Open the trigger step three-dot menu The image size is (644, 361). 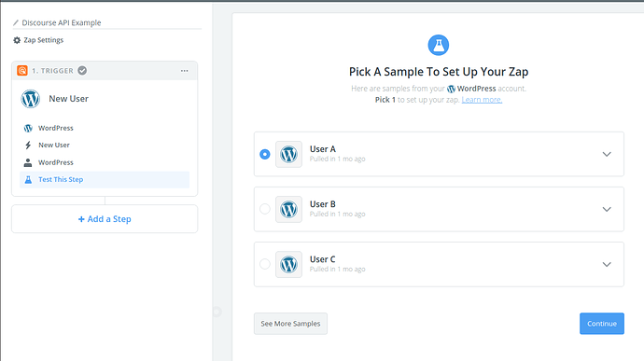(x=185, y=71)
